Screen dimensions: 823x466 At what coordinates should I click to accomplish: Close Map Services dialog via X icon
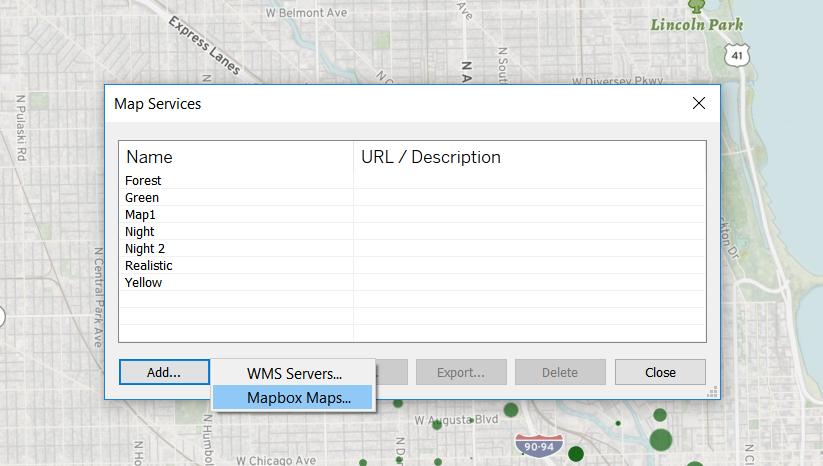click(x=699, y=103)
